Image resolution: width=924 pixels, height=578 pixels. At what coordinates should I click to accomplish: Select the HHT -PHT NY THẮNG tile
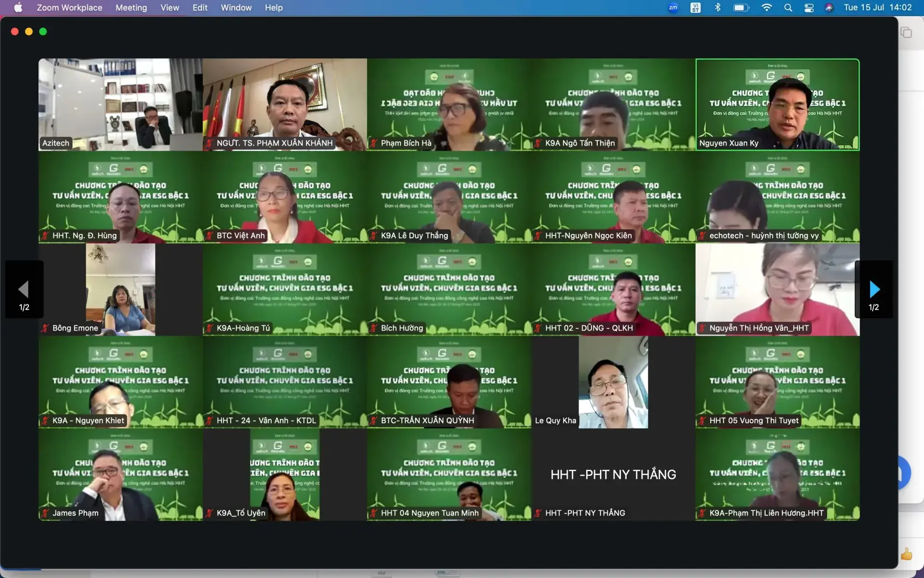(x=613, y=474)
